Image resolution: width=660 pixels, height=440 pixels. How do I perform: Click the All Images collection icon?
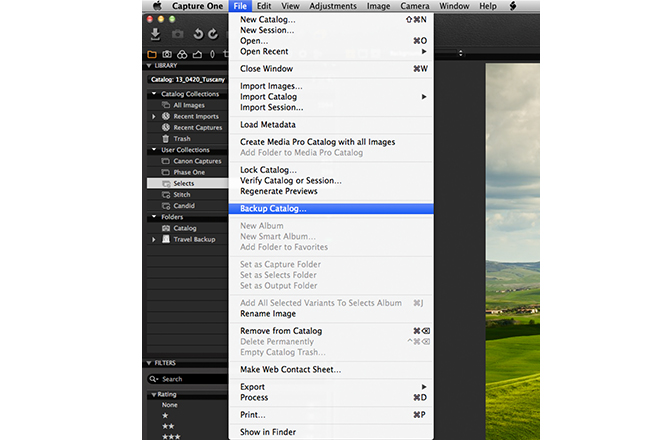pyautogui.click(x=166, y=105)
